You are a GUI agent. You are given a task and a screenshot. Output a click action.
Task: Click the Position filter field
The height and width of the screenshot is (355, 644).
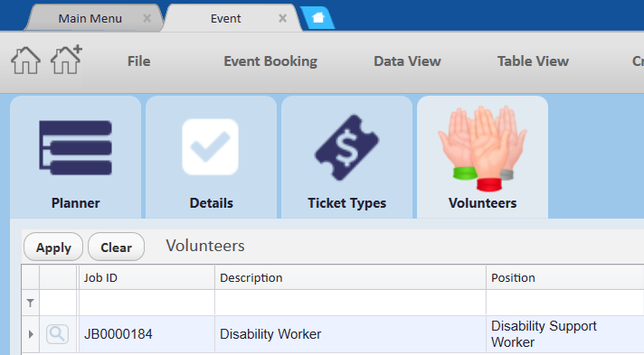pyautogui.click(x=565, y=303)
